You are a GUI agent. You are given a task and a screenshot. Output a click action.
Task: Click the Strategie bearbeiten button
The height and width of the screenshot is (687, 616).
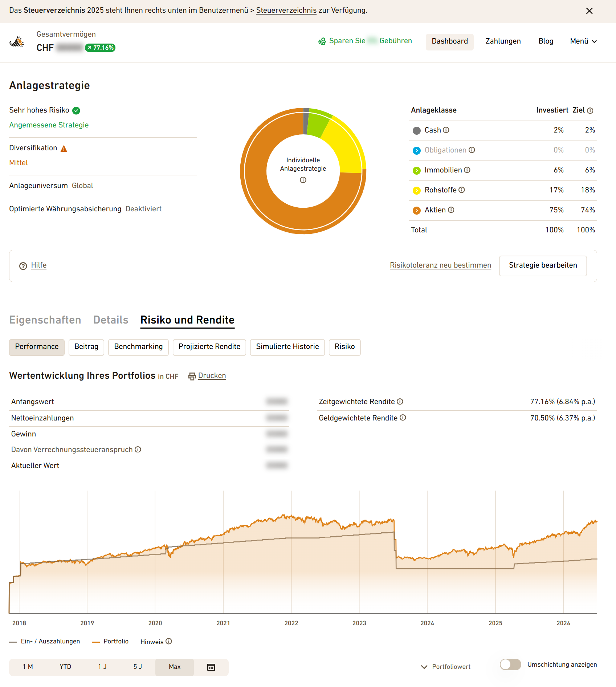tap(543, 265)
